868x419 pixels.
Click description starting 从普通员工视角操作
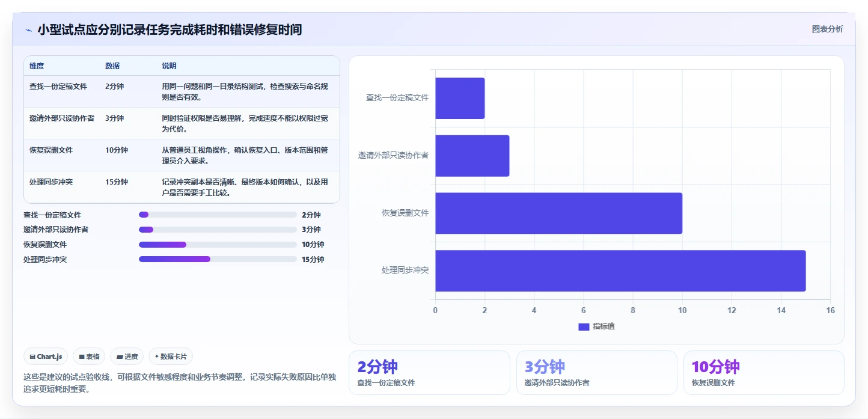(245, 155)
